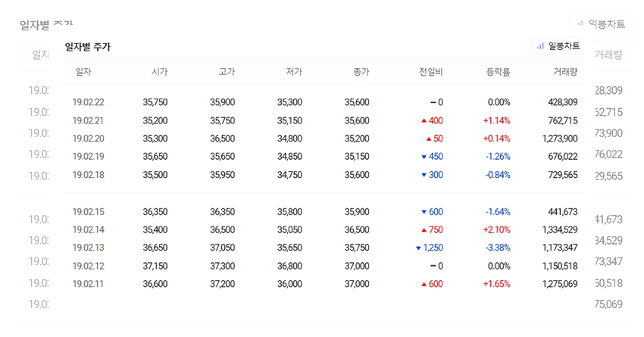Select the 시가 column header
The height and width of the screenshot is (337, 644).
pyautogui.click(x=159, y=72)
